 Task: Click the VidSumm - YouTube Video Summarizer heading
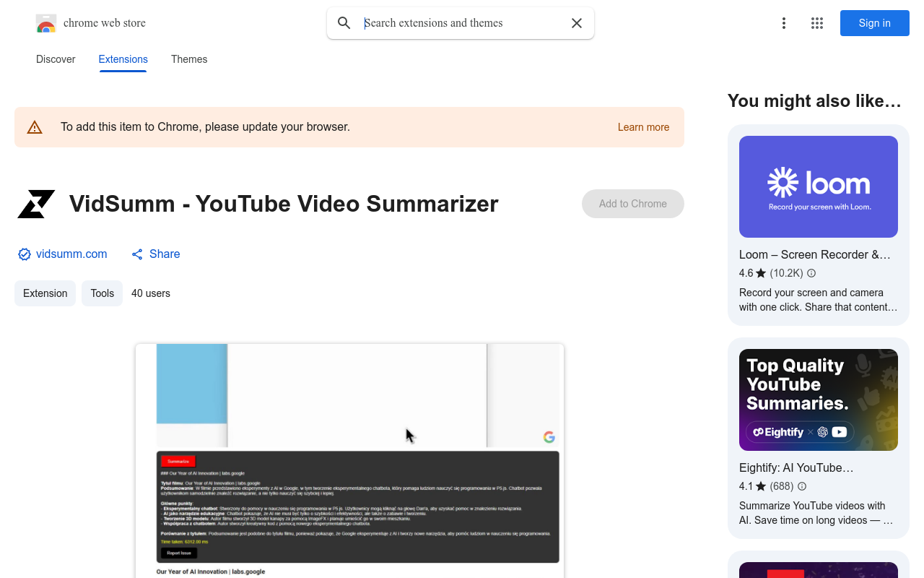point(284,204)
